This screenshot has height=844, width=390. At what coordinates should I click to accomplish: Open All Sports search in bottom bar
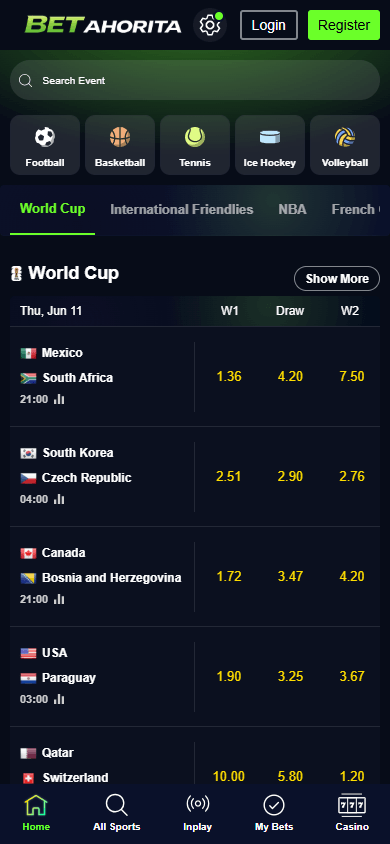117,813
